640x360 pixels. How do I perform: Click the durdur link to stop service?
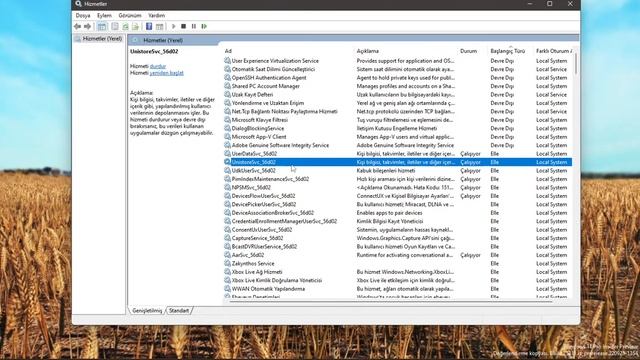(x=158, y=66)
